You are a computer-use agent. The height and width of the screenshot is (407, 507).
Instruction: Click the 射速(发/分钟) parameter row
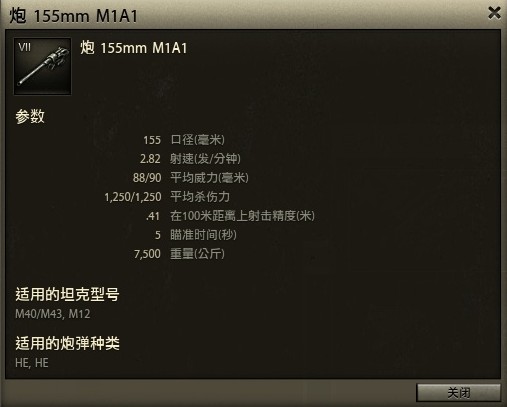(x=190, y=159)
